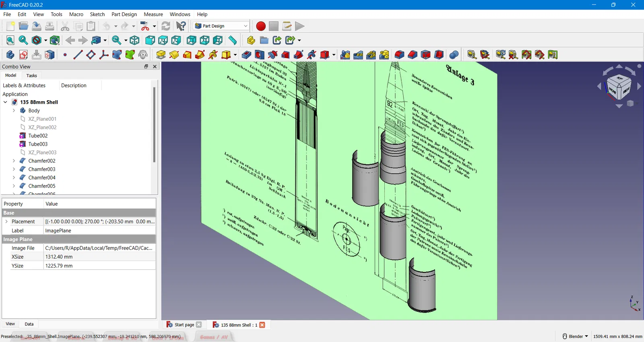Toggle all measurements visibility icon
The width and height of the screenshot is (644, 342).
526,55
